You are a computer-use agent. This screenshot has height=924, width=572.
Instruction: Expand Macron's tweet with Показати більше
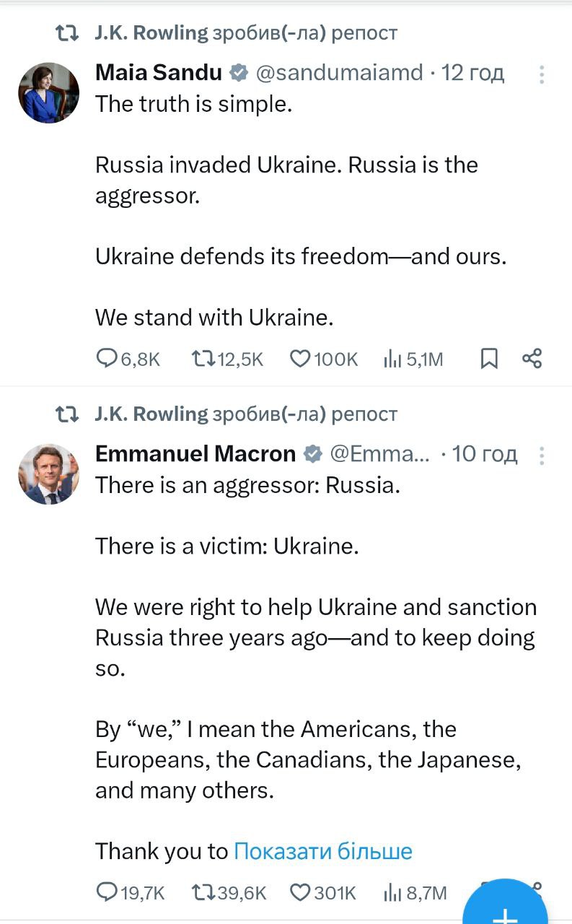[x=323, y=852]
